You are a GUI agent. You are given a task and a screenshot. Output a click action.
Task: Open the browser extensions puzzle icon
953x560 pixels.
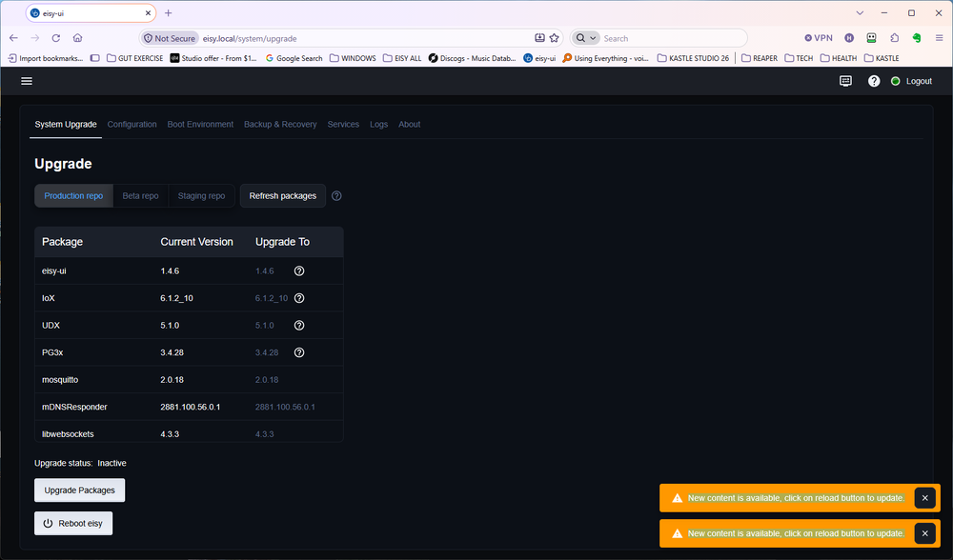(x=894, y=38)
